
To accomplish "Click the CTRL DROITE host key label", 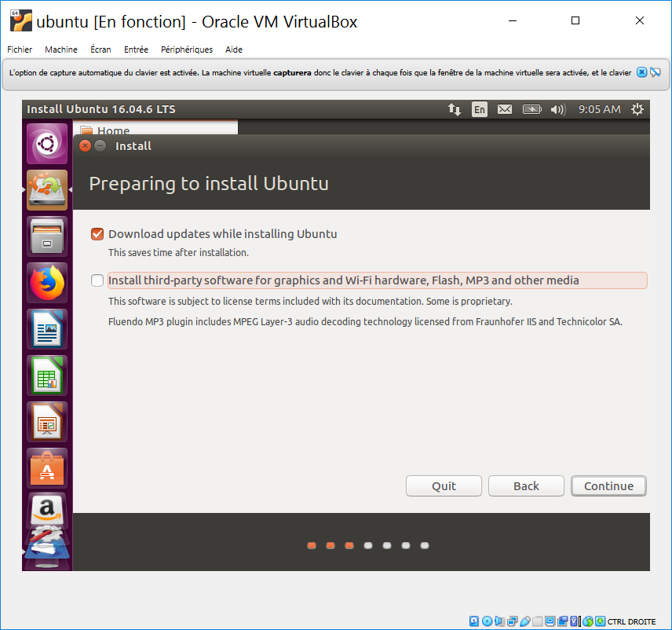I will click(x=632, y=621).
